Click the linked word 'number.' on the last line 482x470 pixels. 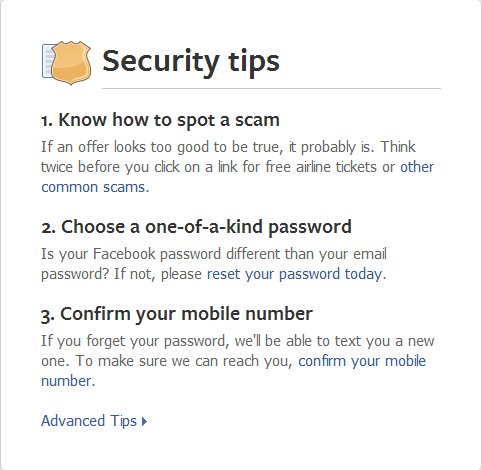click(68, 381)
